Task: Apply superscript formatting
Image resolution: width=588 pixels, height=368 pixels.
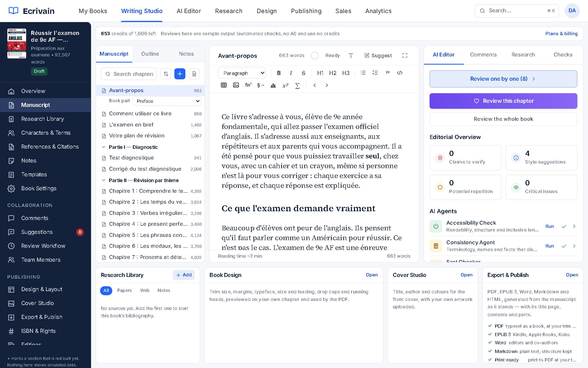Action: (x=285, y=85)
